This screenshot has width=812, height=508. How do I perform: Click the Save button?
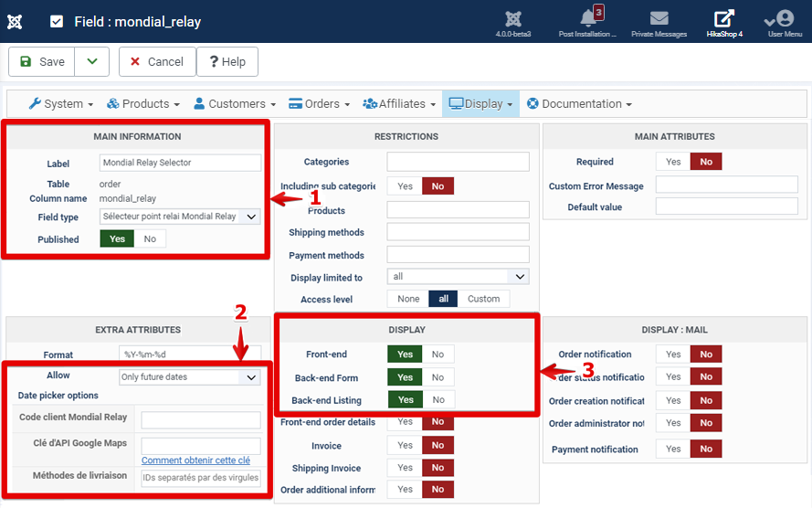tap(41, 61)
